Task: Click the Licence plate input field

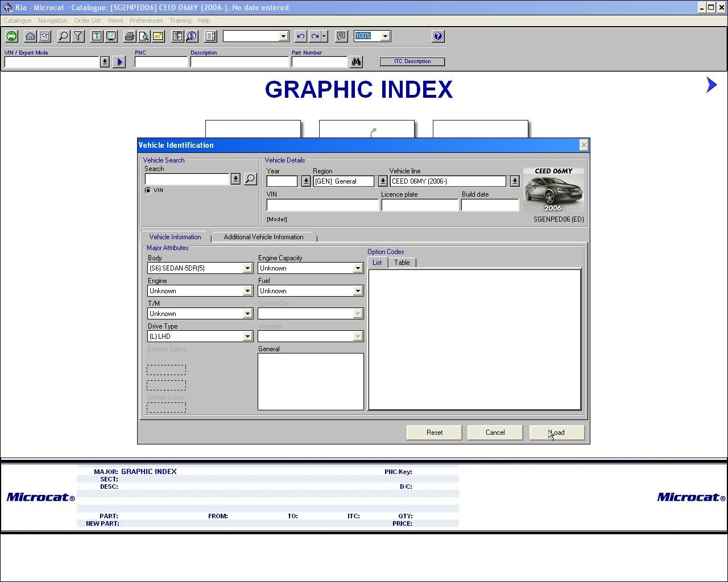Action: coord(420,205)
